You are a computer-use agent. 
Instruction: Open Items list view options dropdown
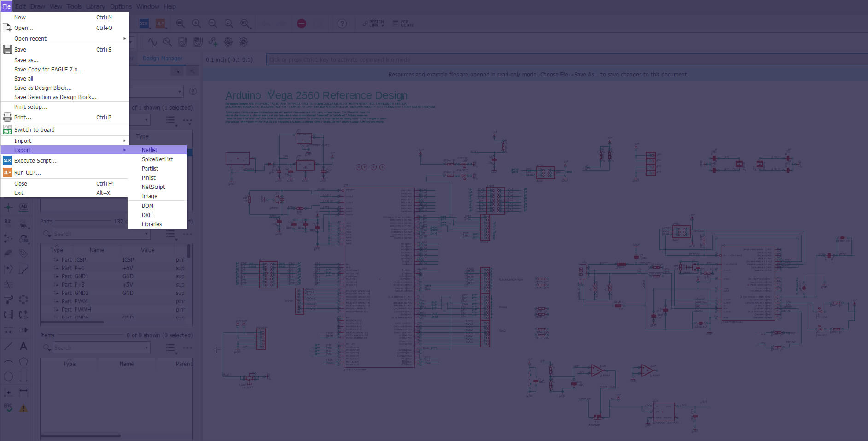(x=171, y=349)
